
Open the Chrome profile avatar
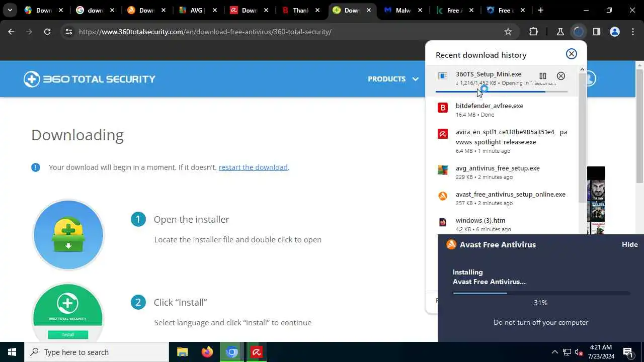(615, 32)
